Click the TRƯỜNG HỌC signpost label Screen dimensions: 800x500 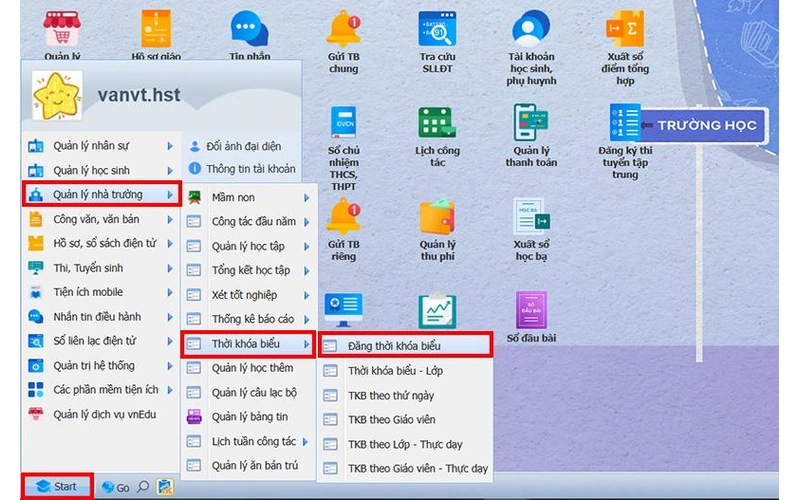pyautogui.click(x=706, y=125)
